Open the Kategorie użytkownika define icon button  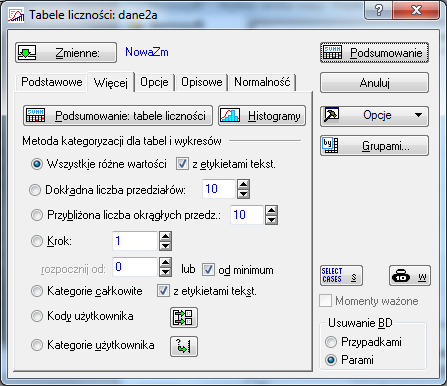184,346
